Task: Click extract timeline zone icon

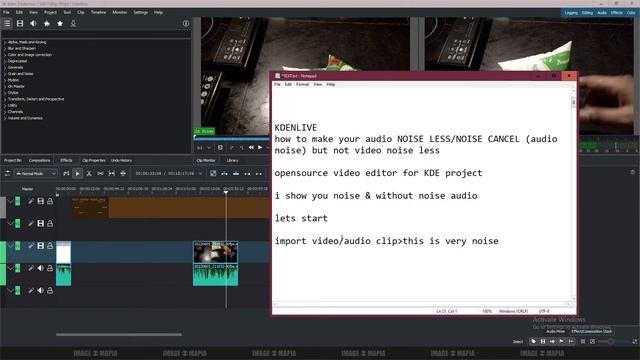Action: (247, 173)
